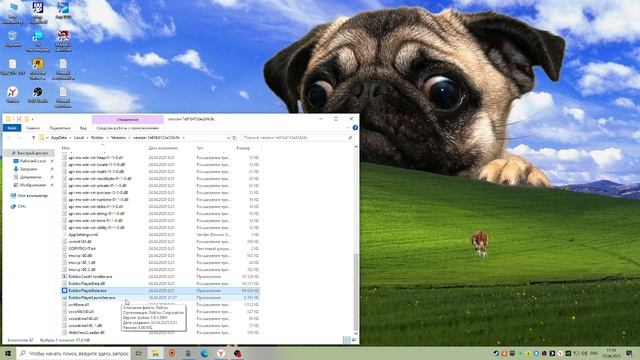Image resolution: width=640 pixels, height=360 pixels.
Task: Select Изображения in navigation pane
Action: tap(32, 185)
